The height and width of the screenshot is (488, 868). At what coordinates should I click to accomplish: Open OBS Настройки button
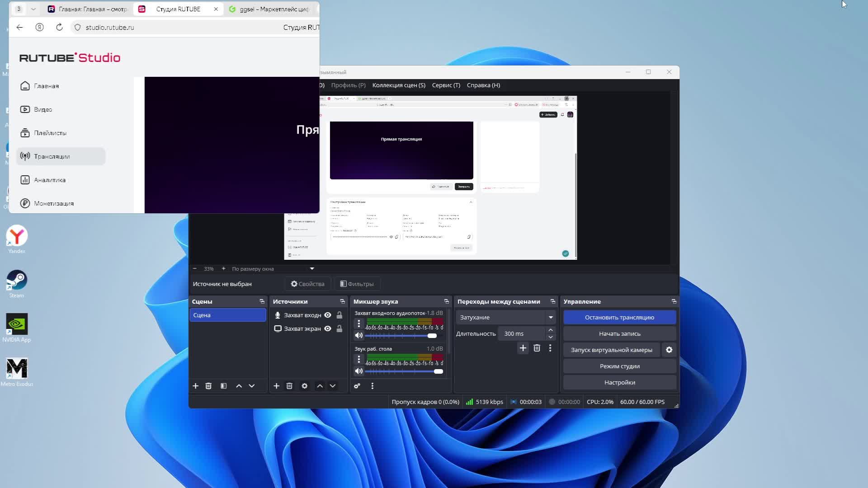[619, 382]
